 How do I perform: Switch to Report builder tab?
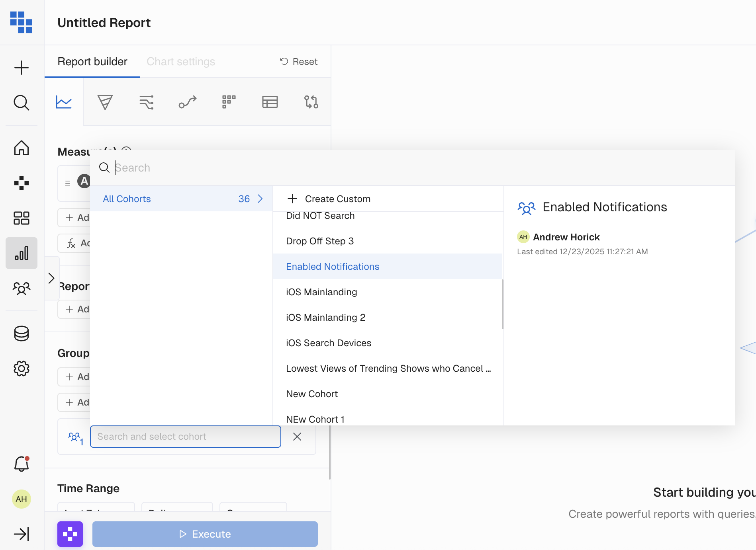pos(92,62)
